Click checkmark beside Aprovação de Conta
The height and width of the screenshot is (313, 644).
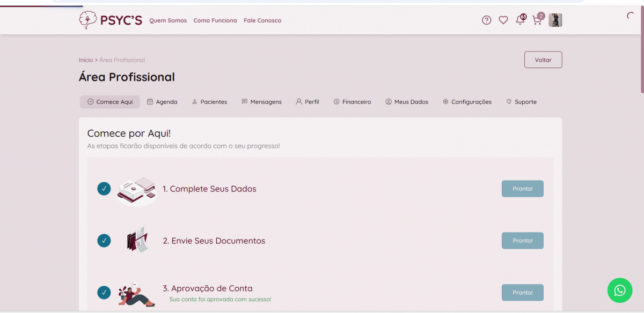click(x=104, y=293)
